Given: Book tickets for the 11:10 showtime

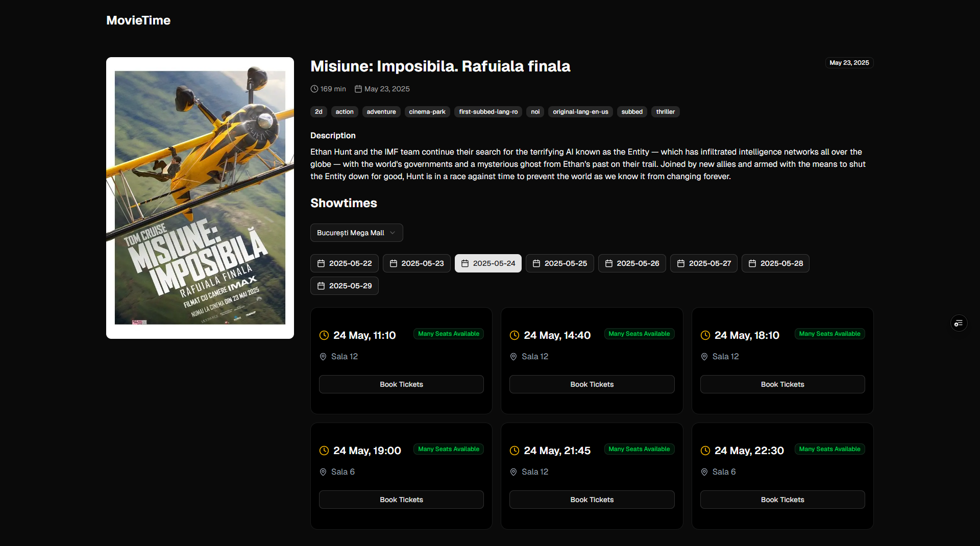Looking at the screenshot, I should coord(401,384).
